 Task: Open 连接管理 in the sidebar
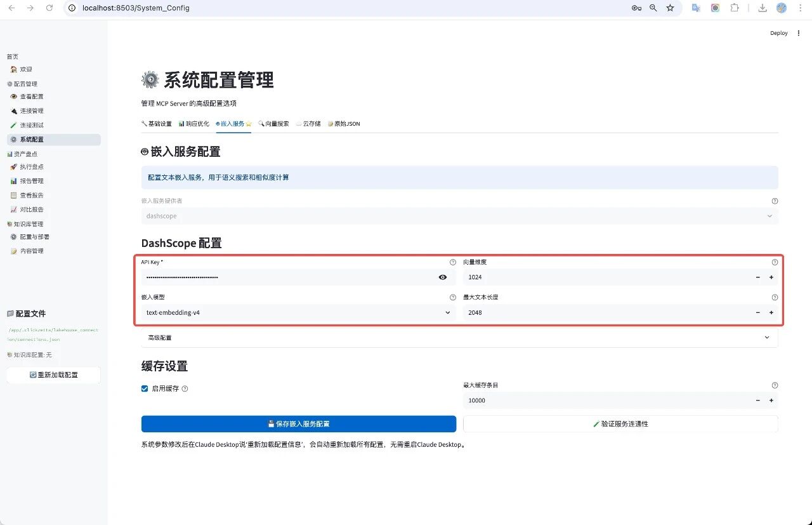tap(32, 111)
